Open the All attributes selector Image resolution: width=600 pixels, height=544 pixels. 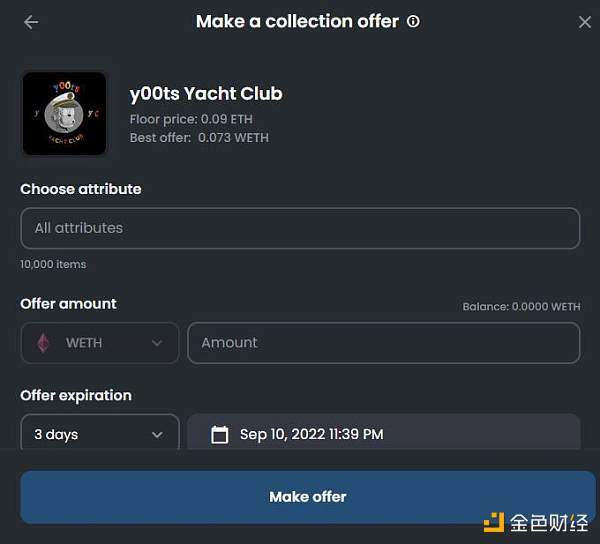(300, 228)
